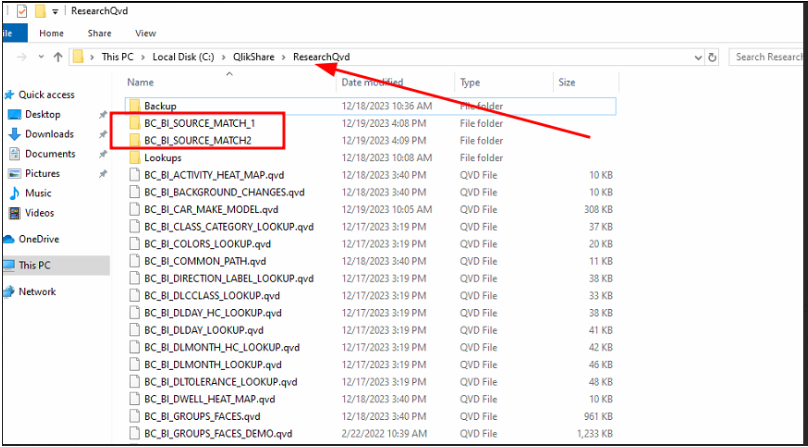
Task: Select the BC_BI_SOURCE_MATCH_1 folder icon
Action: (135, 123)
